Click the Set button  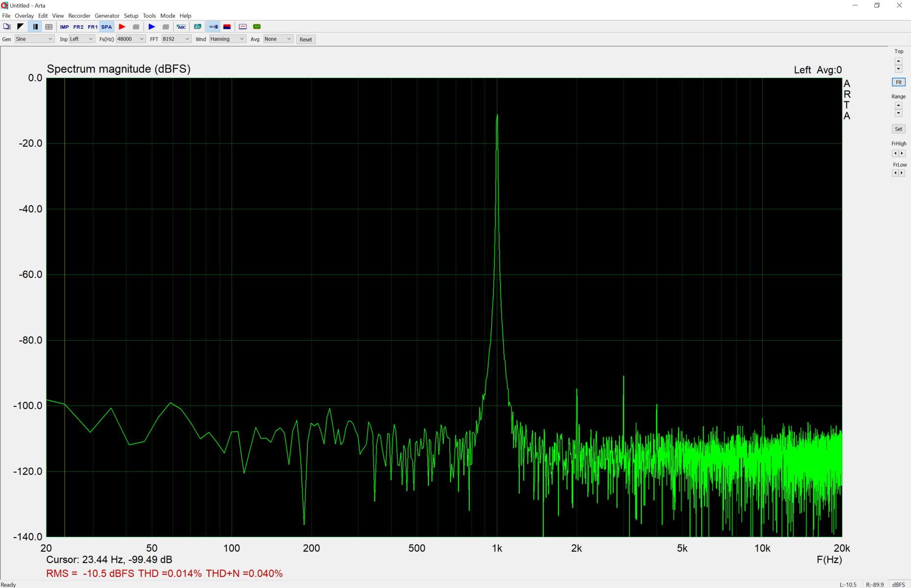[898, 129]
